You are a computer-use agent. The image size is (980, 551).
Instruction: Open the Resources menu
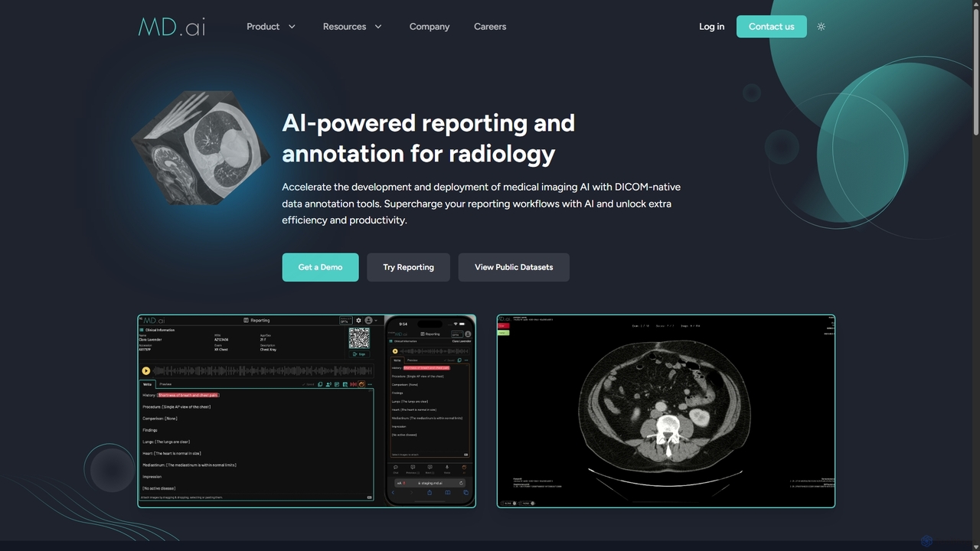[345, 27]
